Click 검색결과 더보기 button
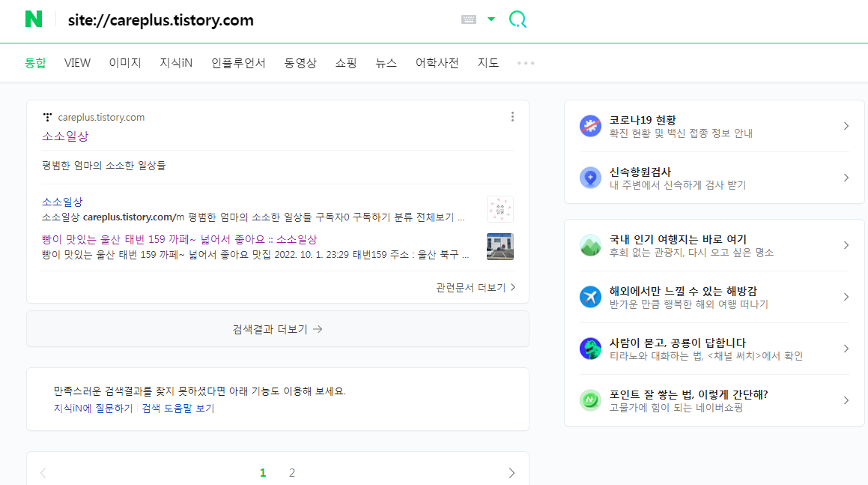 (278, 329)
